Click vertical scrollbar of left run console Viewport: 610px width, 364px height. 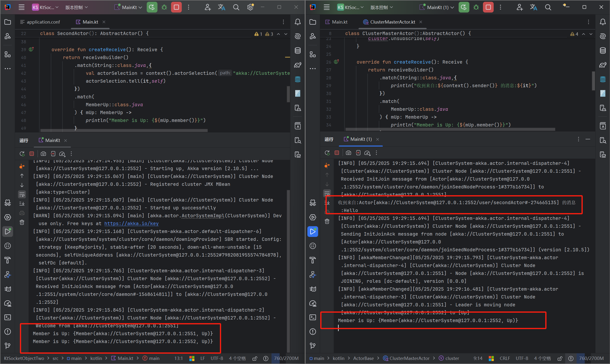click(x=288, y=271)
